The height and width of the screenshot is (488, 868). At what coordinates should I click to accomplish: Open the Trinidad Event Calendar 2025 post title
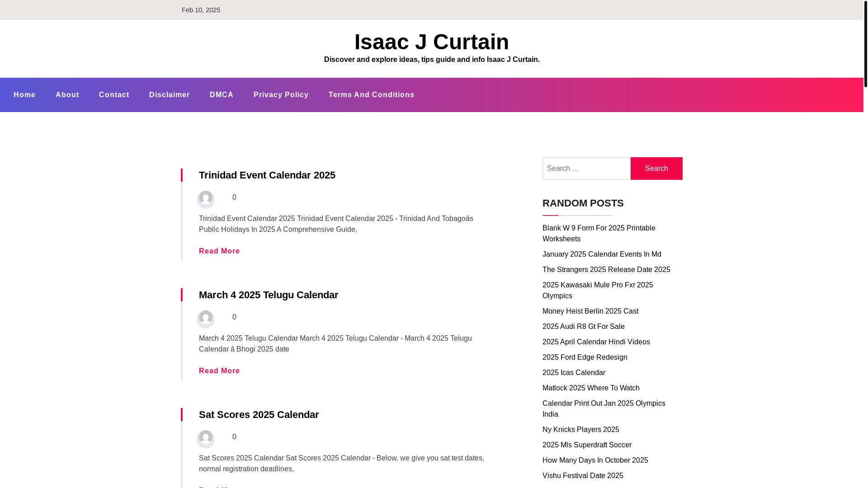[267, 175]
